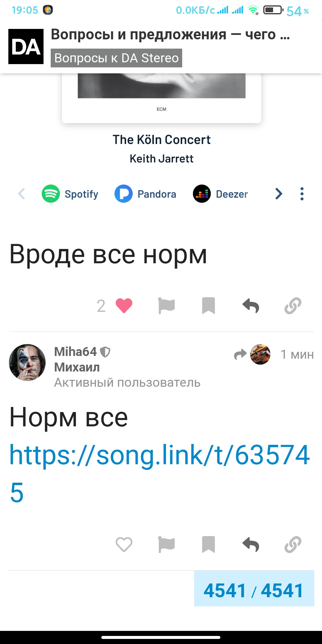Open the Pandora streaming link
This screenshot has width=322, height=644.
[145, 194]
